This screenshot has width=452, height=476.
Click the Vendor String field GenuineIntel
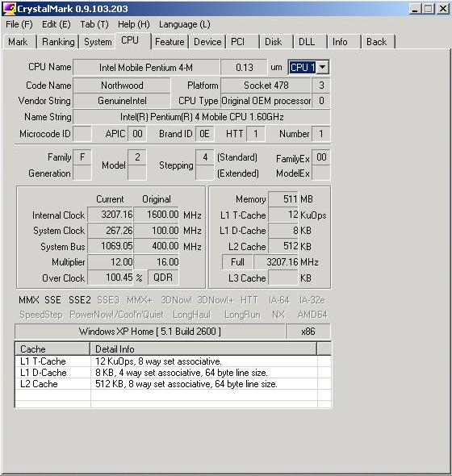click(122, 101)
